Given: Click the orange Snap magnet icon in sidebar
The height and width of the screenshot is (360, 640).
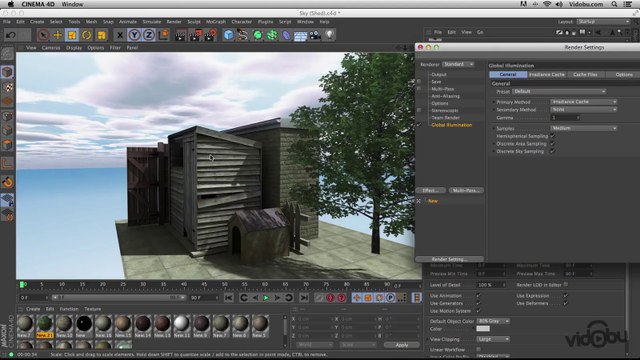Looking at the screenshot, I should pos(7,182).
